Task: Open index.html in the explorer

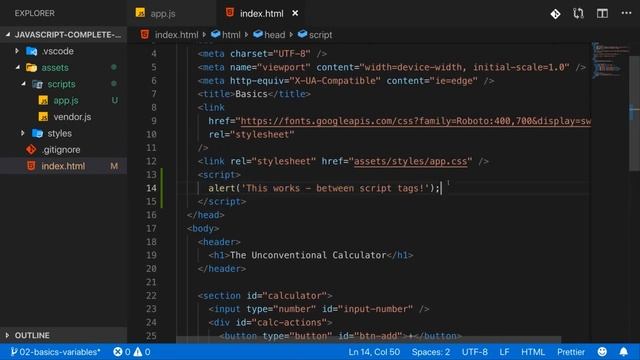Action: click(x=63, y=166)
